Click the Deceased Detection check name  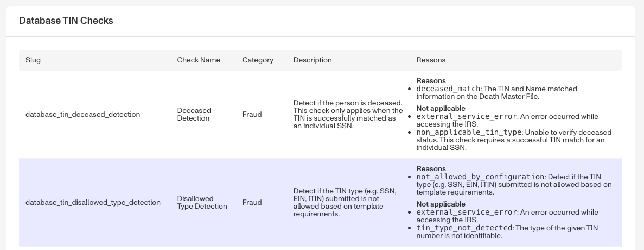[194, 114]
